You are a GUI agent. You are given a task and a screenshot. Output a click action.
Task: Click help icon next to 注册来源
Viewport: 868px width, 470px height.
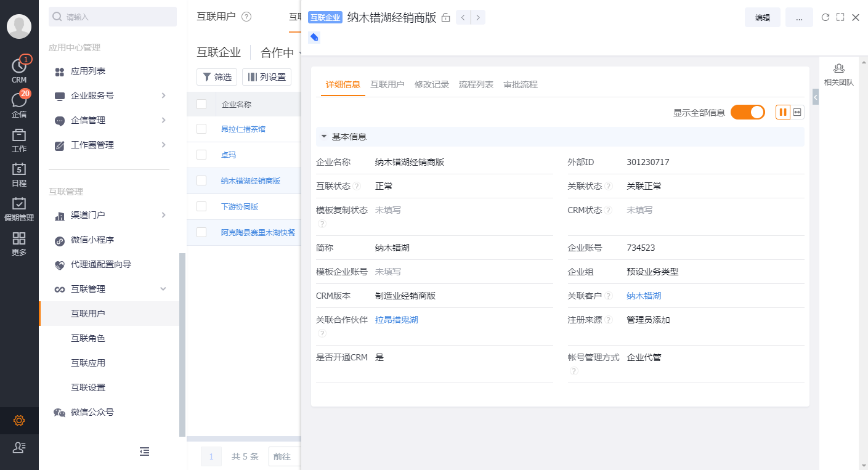coord(608,320)
